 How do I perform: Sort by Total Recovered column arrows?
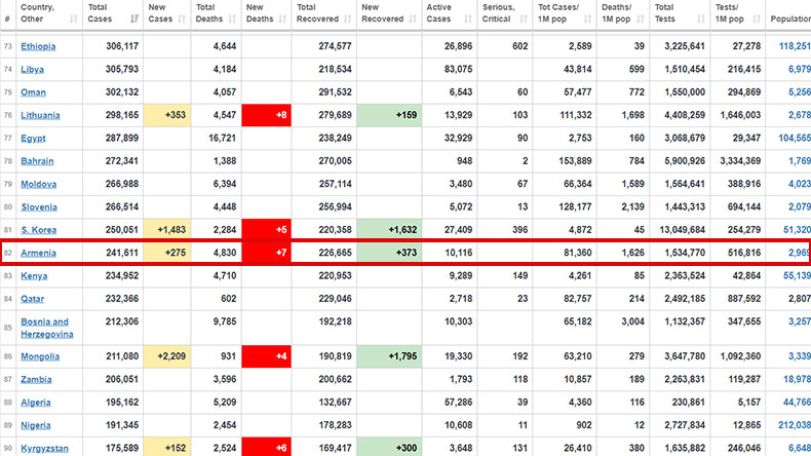[x=348, y=19]
